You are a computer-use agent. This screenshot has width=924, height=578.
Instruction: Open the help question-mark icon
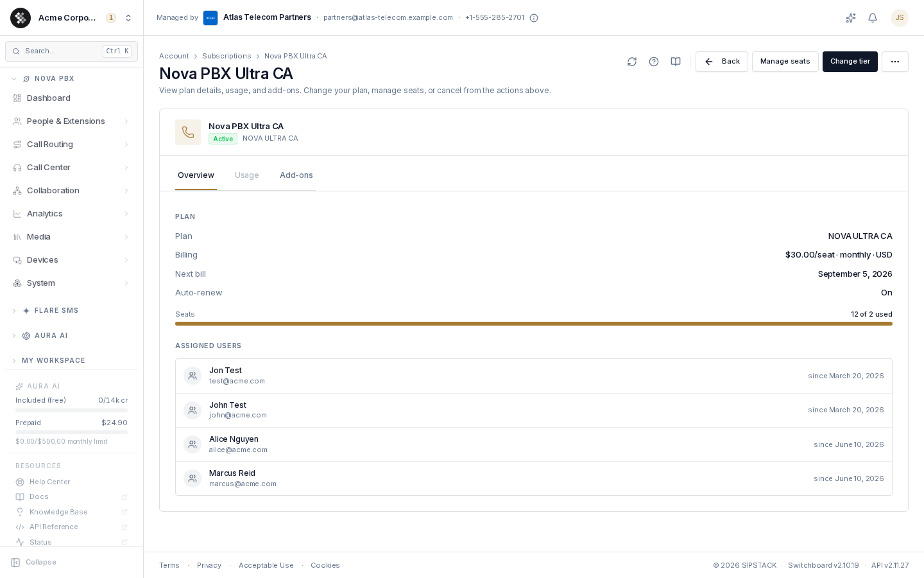[x=654, y=62]
